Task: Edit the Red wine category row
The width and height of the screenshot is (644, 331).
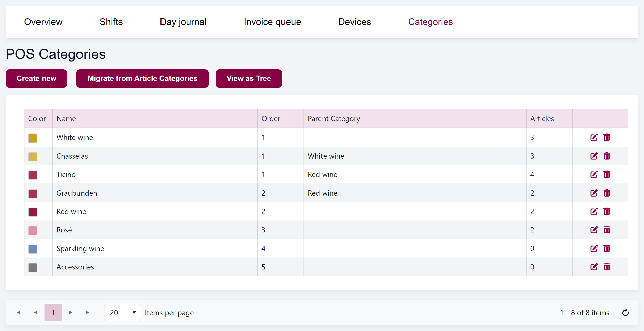Action: click(x=594, y=211)
